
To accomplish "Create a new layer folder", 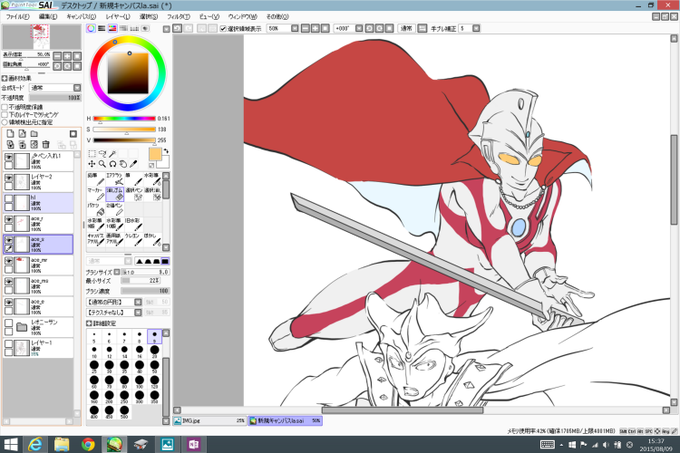I will [34, 134].
